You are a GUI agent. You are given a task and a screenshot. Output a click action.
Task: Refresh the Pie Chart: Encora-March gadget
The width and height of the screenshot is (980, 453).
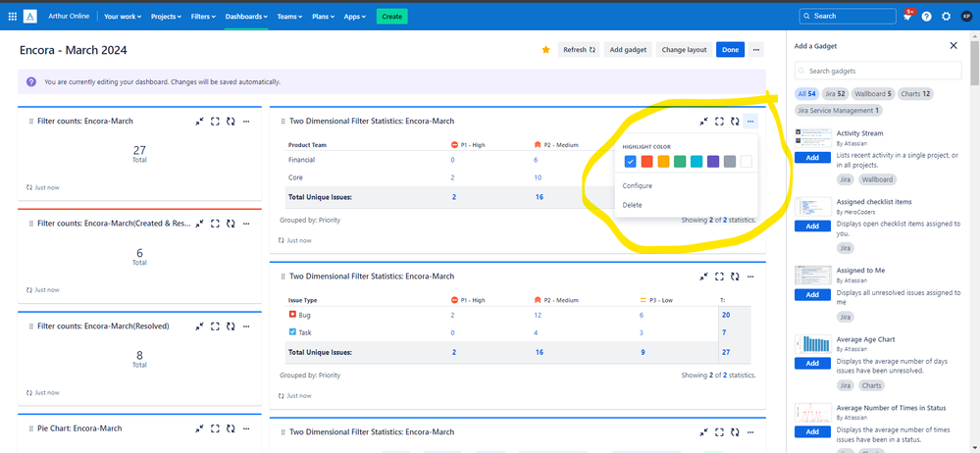231,428
